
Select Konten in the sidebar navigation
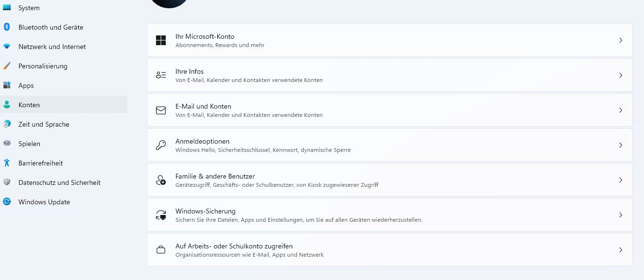pyautogui.click(x=29, y=105)
